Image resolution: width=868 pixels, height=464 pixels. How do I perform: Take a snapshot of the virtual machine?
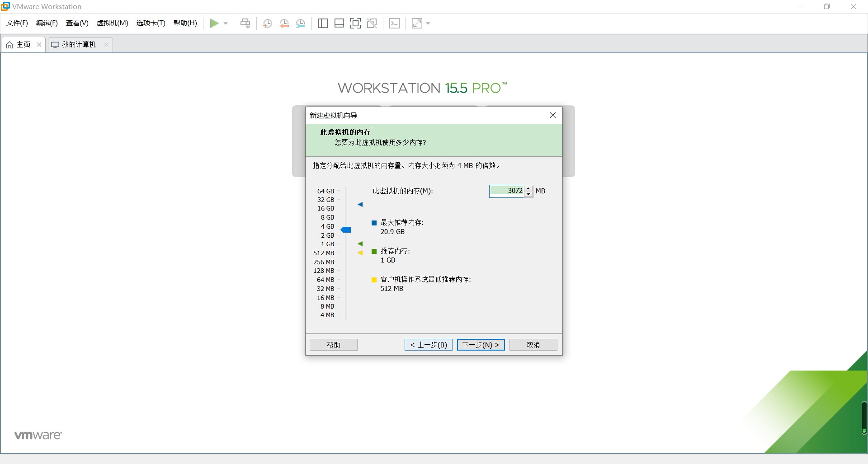pyautogui.click(x=268, y=23)
